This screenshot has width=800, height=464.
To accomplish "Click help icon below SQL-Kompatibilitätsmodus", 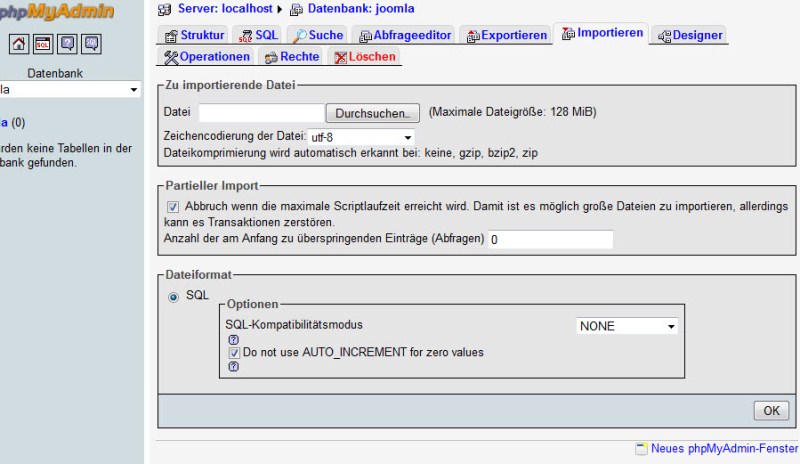I will tap(234, 340).
